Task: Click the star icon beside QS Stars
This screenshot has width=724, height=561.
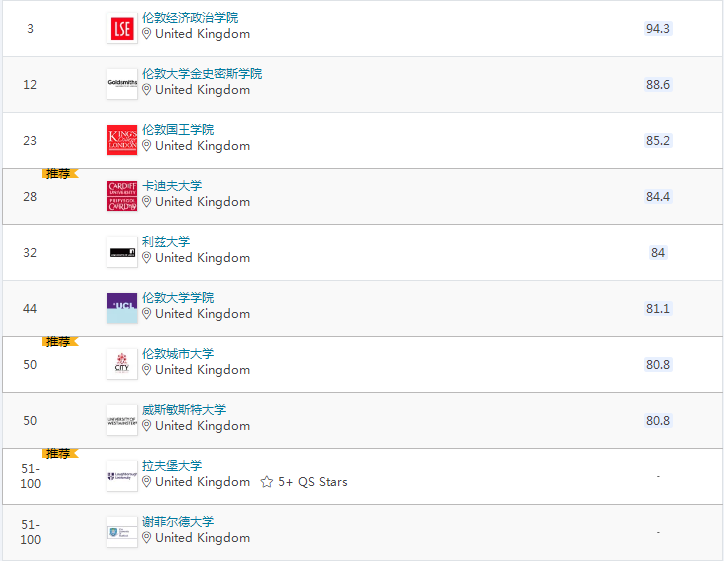Action: [x=267, y=482]
